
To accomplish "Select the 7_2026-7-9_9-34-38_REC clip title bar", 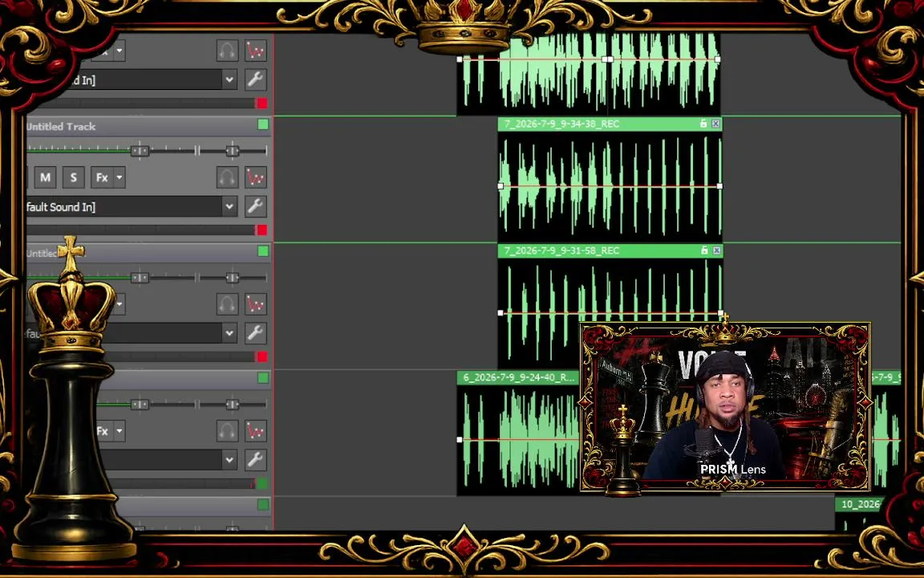I will click(x=610, y=124).
